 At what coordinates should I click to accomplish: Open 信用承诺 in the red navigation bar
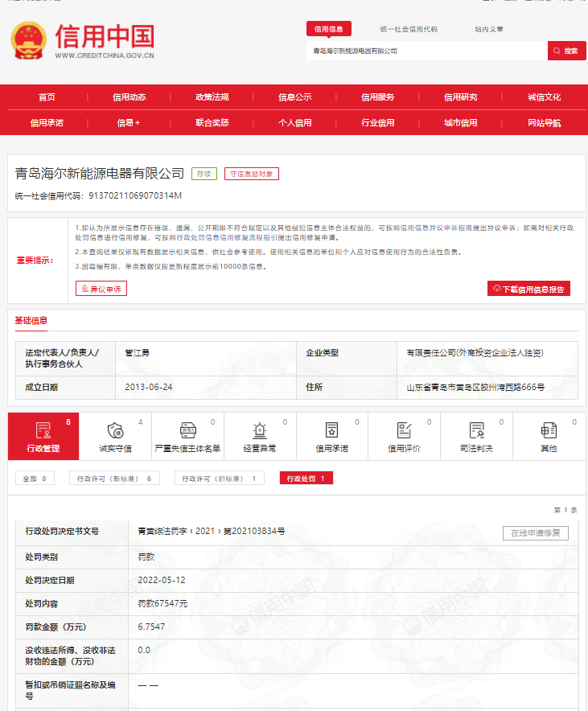47,123
